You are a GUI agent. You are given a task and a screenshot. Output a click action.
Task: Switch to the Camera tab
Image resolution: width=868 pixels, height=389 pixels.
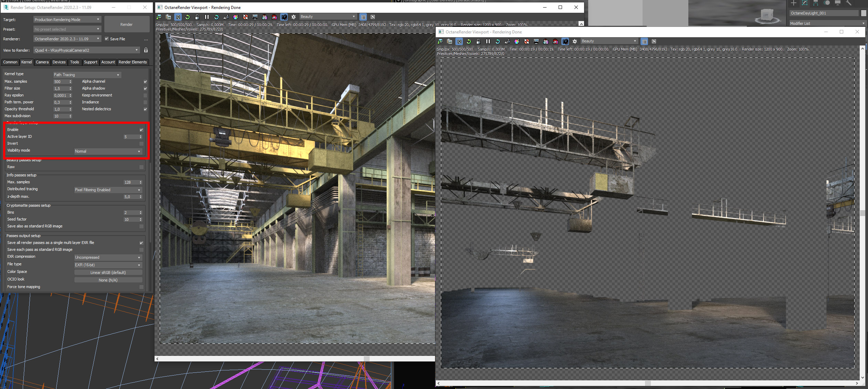(x=42, y=62)
